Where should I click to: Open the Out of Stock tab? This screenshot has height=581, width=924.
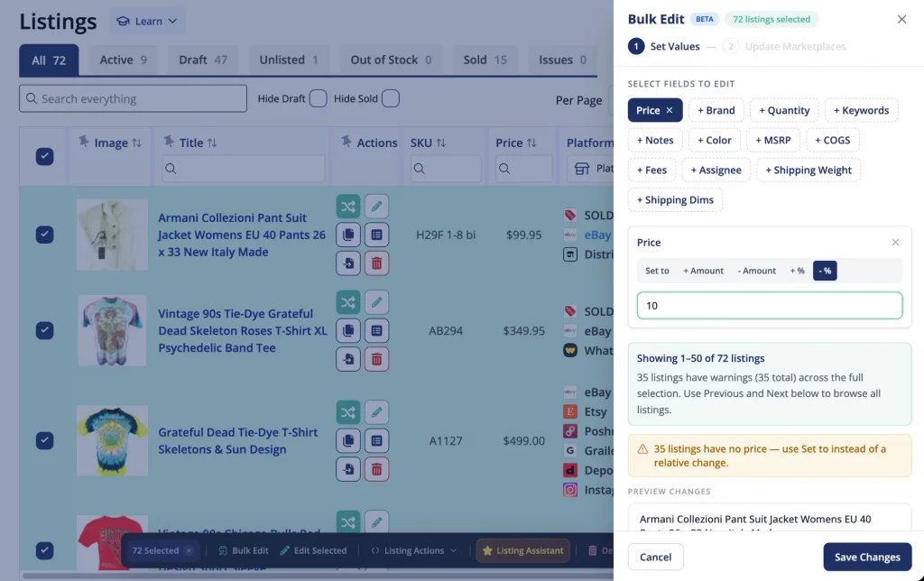tap(391, 60)
